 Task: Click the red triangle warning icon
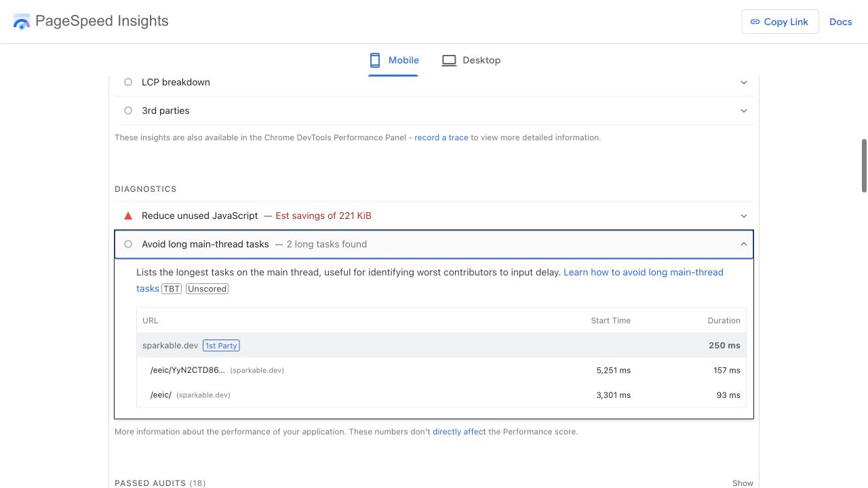[128, 216]
